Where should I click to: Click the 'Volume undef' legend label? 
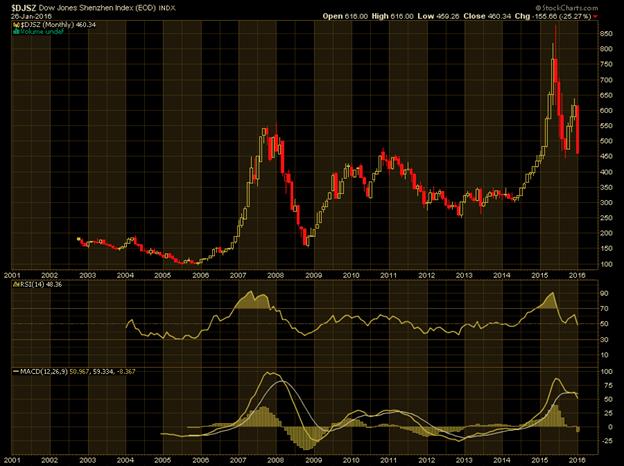pyautogui.click(x=42, y=31)
